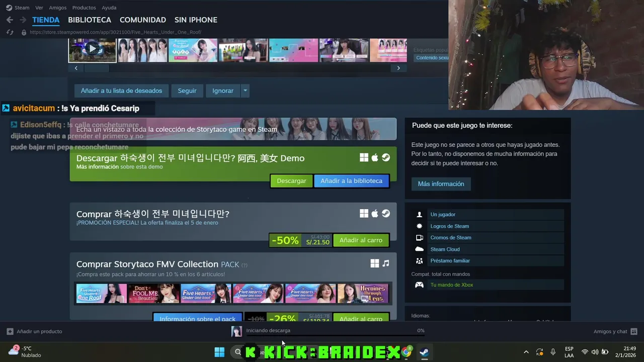Open Google Chrome from the taskbar

[406, 352]
